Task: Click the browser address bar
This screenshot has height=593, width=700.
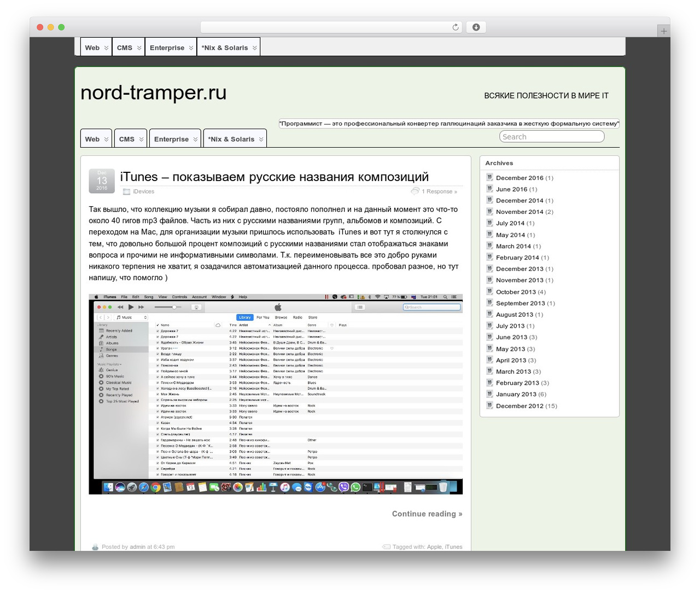Action: coord(331,27)
